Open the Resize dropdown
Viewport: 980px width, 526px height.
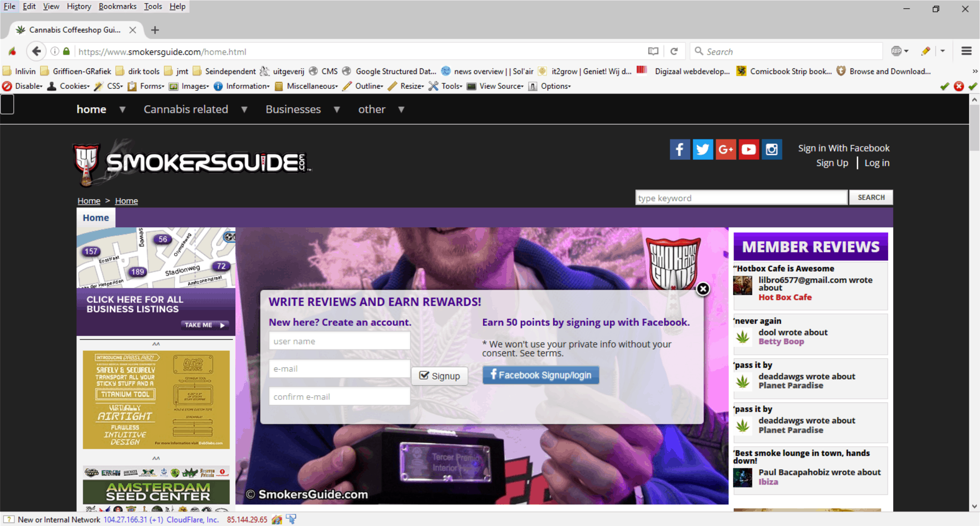pyautogui.click(x=406, y=86)
